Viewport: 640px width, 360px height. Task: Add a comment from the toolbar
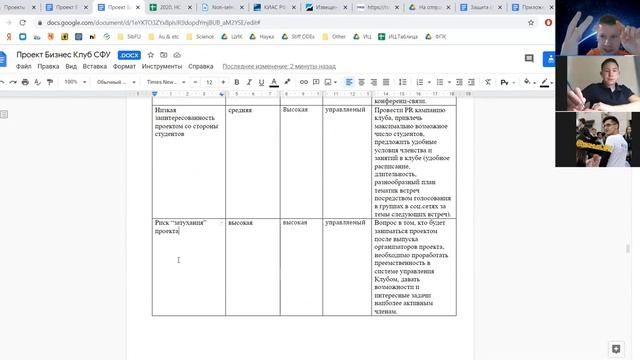coord(316,82)
